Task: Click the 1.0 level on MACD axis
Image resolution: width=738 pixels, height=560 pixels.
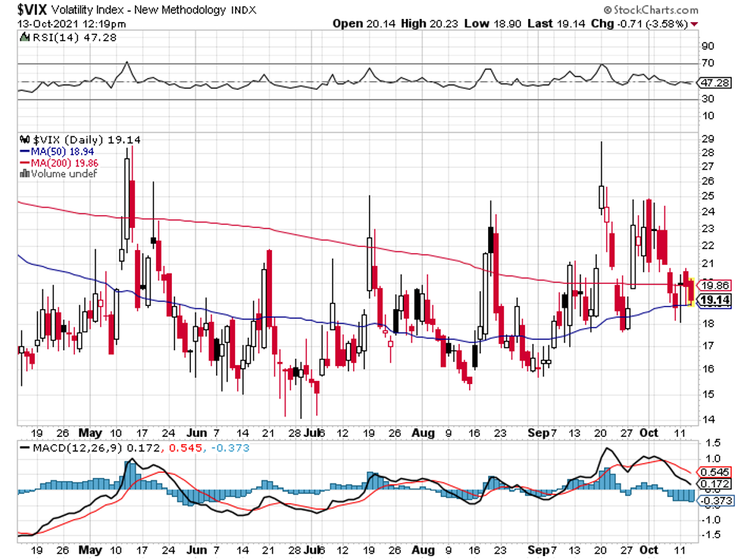Action: [x=714, y=459]
